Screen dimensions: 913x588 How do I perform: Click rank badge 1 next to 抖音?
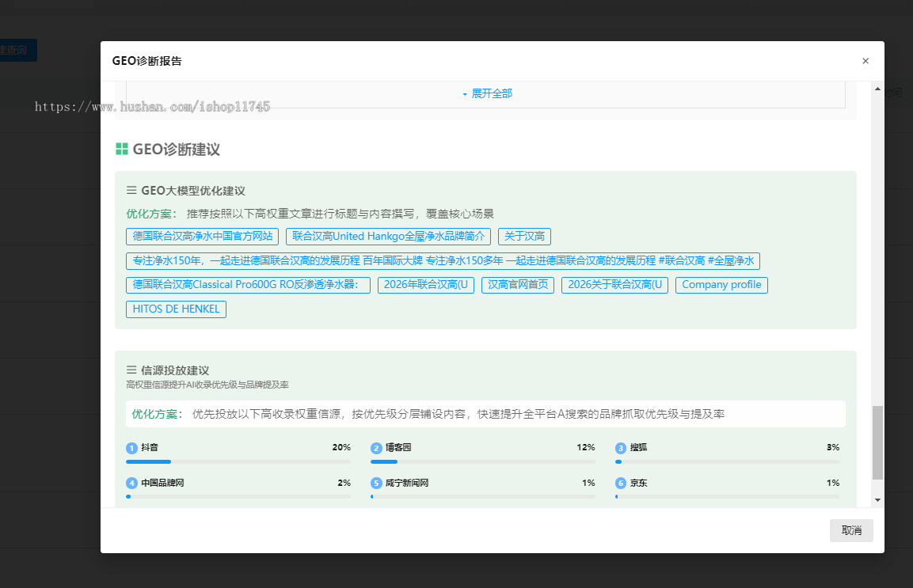[x=131, y=448]
